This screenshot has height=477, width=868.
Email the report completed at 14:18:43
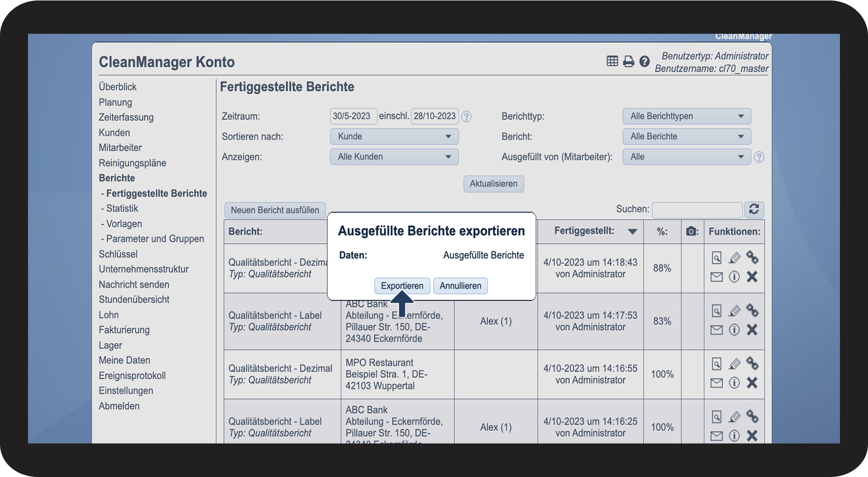tap(717, 277)
